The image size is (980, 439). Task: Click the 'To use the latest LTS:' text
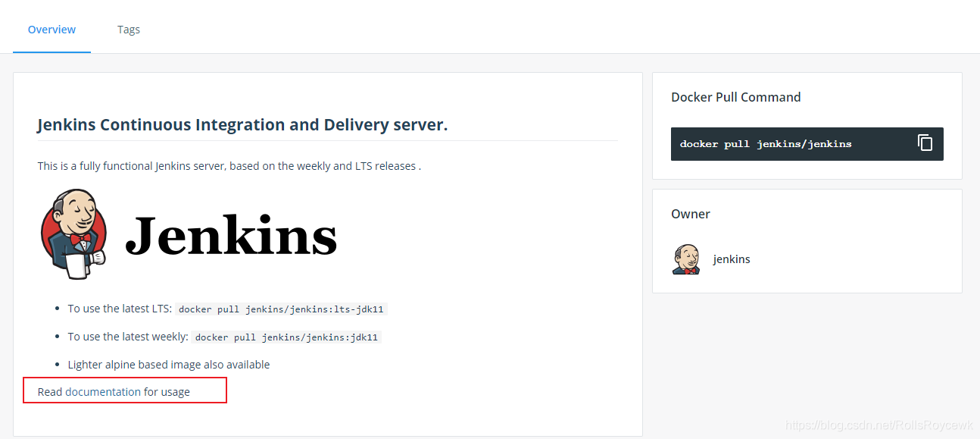120,309
